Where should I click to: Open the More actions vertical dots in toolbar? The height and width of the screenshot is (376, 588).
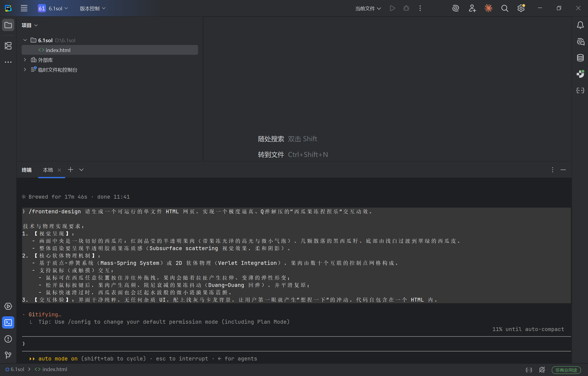pyautogui.click(x=420, y=8)
